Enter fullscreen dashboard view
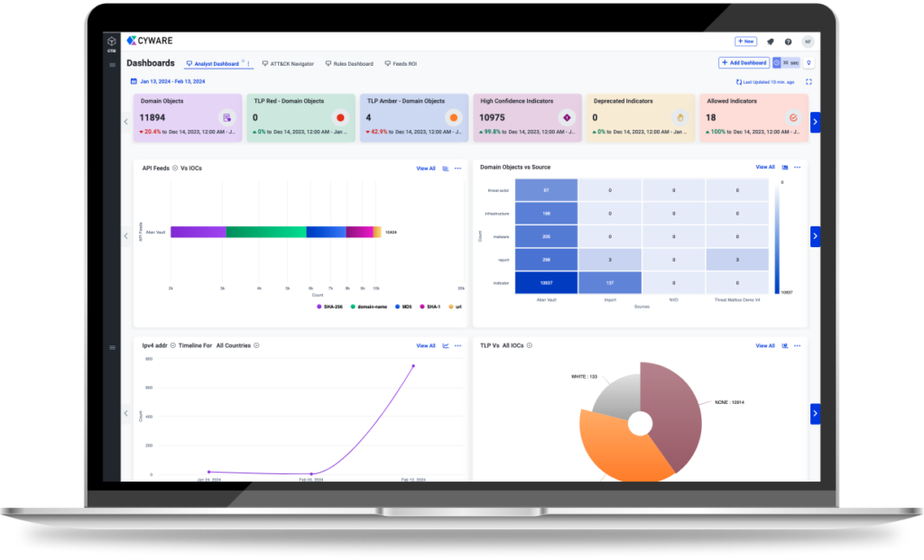 809,82
